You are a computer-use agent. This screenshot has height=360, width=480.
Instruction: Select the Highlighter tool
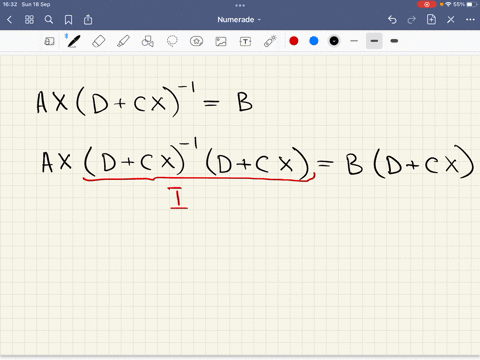123,41
